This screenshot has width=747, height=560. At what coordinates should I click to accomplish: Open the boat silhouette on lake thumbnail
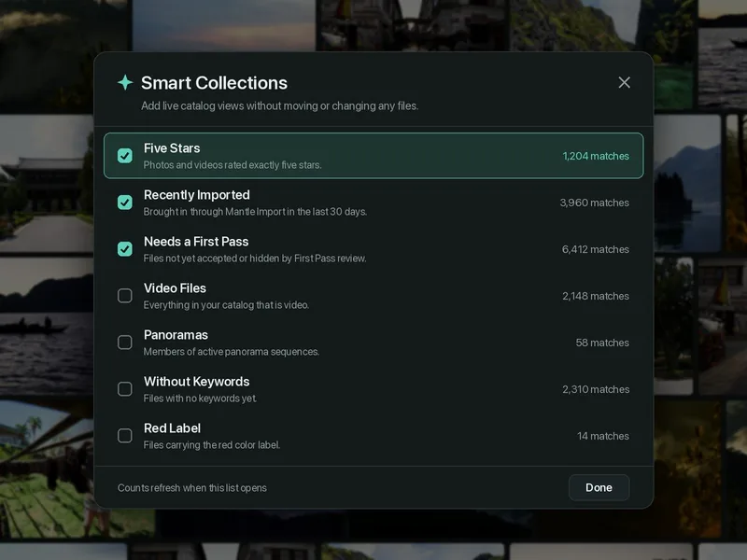[x=47, y=326]
